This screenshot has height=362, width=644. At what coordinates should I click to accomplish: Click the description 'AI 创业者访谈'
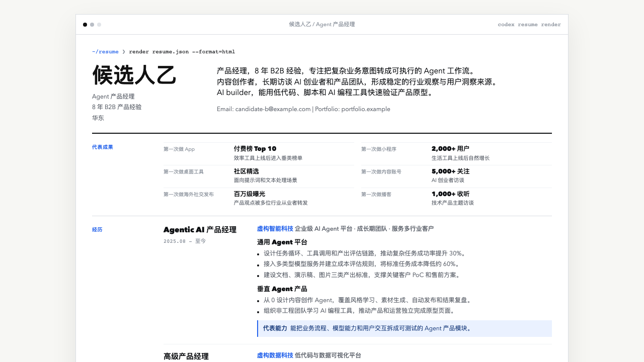pos(448,180)
